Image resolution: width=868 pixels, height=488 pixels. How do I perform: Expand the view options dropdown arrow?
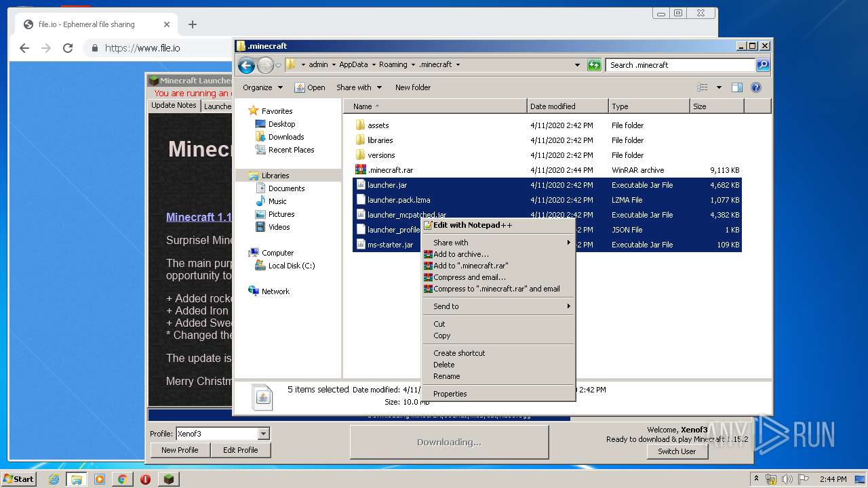(x=719, y=87)
